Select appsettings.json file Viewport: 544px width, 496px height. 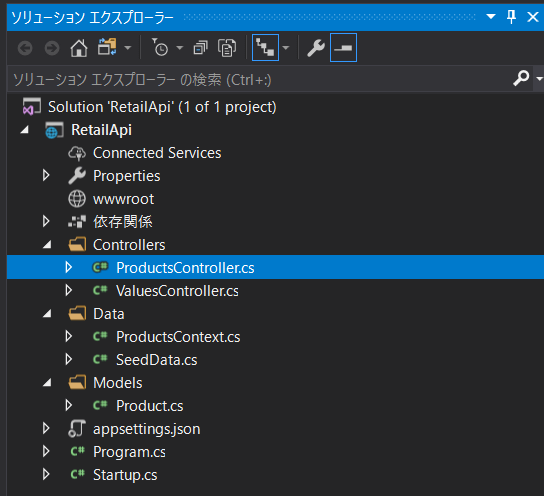point(146,429)
